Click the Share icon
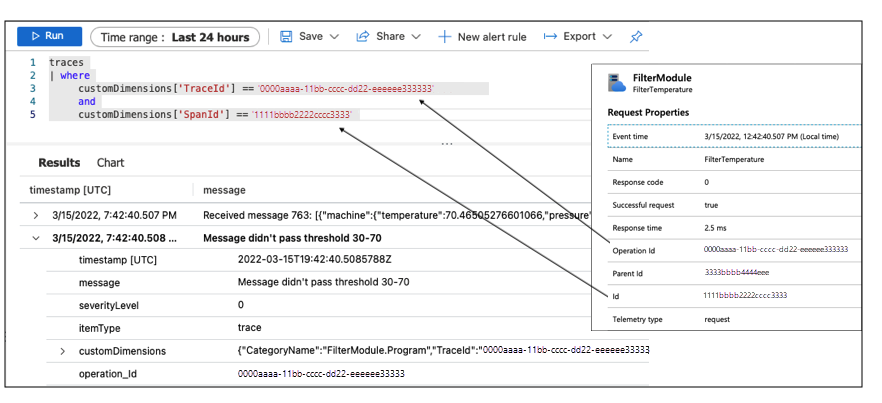This screenshot has height=403, width=882. pos(362,37)
